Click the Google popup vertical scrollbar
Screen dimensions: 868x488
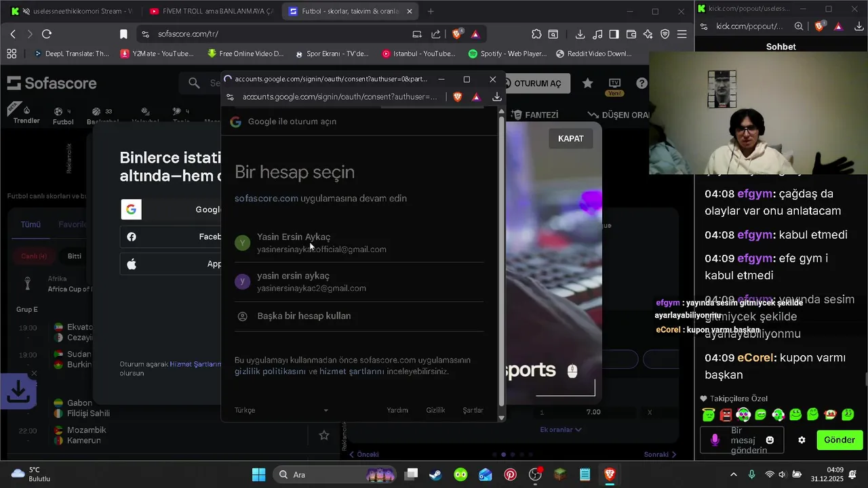(x=502, y=262)
